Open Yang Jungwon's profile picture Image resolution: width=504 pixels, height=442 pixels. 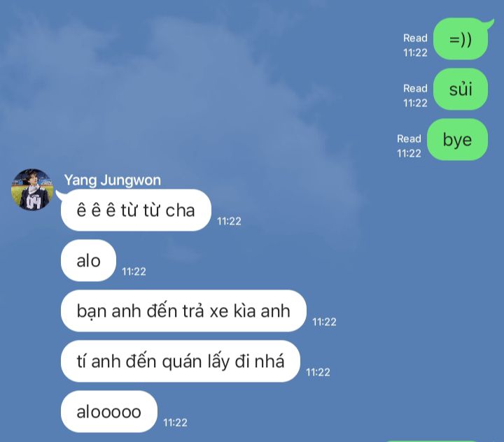[31, 190]
